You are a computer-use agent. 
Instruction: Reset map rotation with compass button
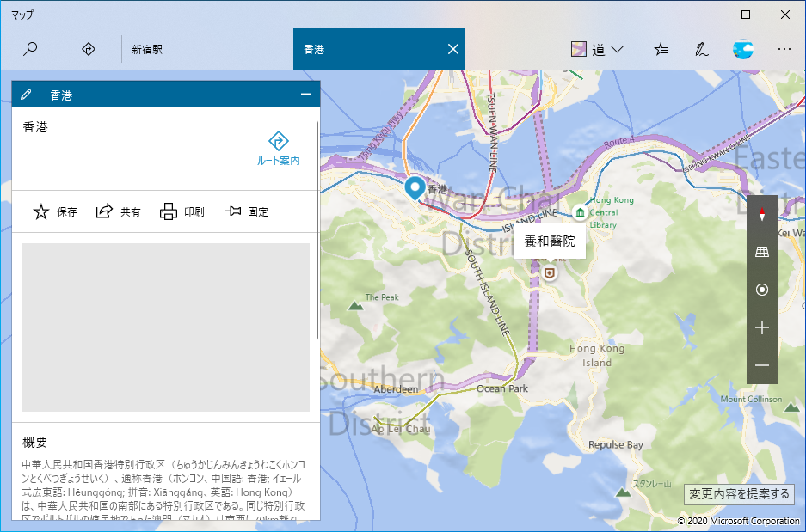pyautogui.click(x=761, y=215)
